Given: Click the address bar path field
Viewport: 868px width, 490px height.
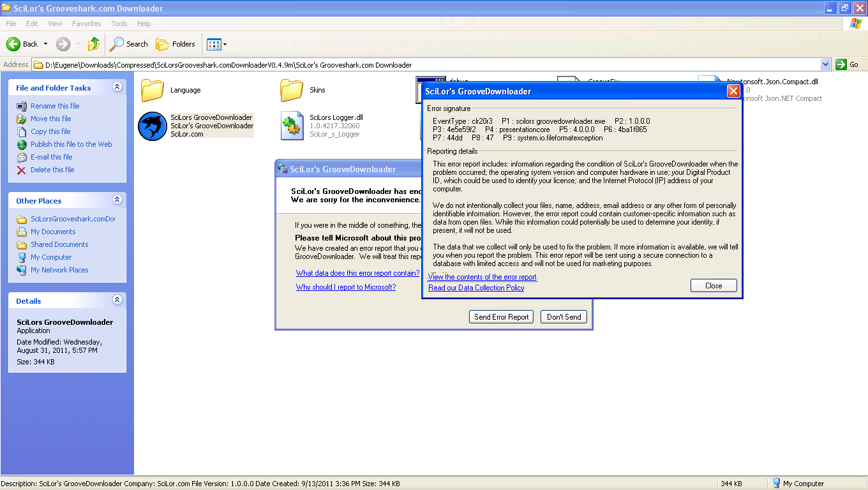Looking at the screenshot, I should [426, 64].
